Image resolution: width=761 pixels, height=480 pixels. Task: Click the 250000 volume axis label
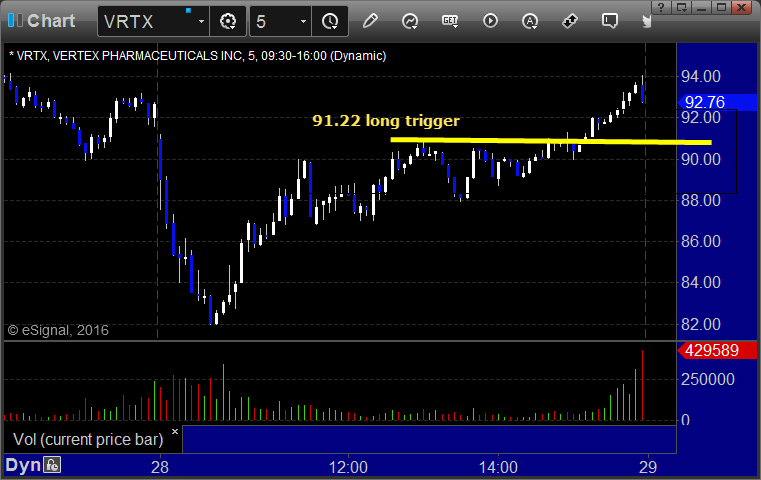708,379
